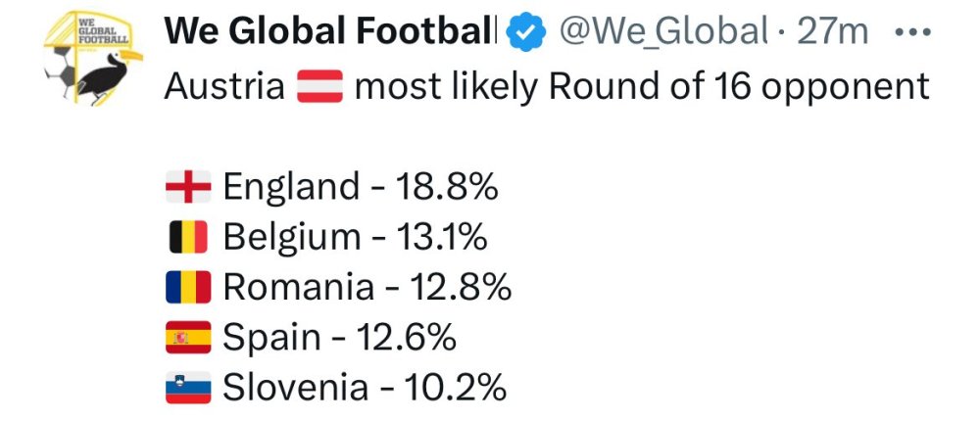
Task: Click the England flag emoji
Action: 188,186
